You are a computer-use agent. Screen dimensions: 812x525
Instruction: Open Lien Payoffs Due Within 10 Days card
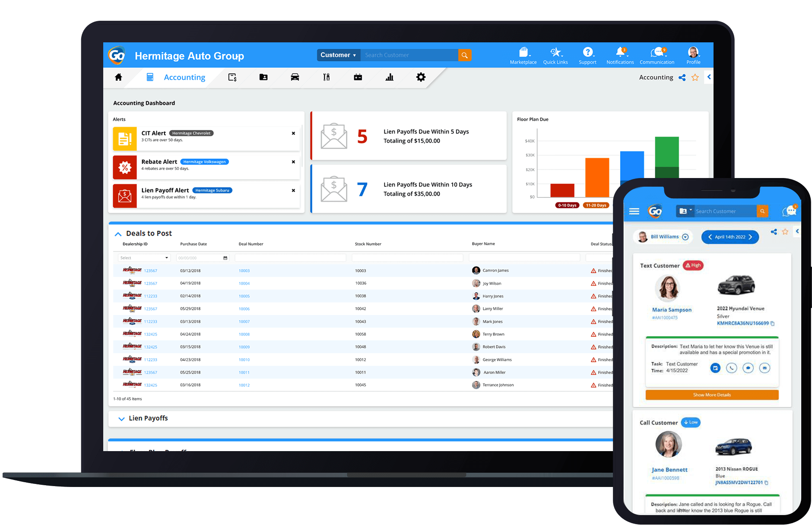[409, 189]
